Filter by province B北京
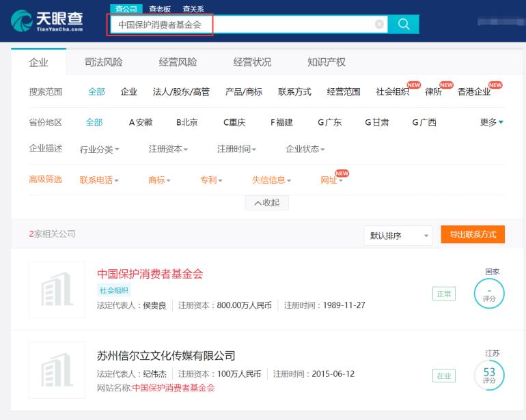 click(187, 122)
